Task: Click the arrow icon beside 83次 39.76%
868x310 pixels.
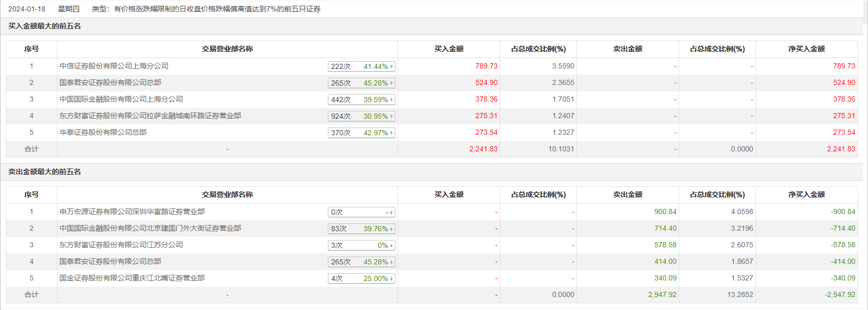Action: pyautogui.click(x=392, y=229)
